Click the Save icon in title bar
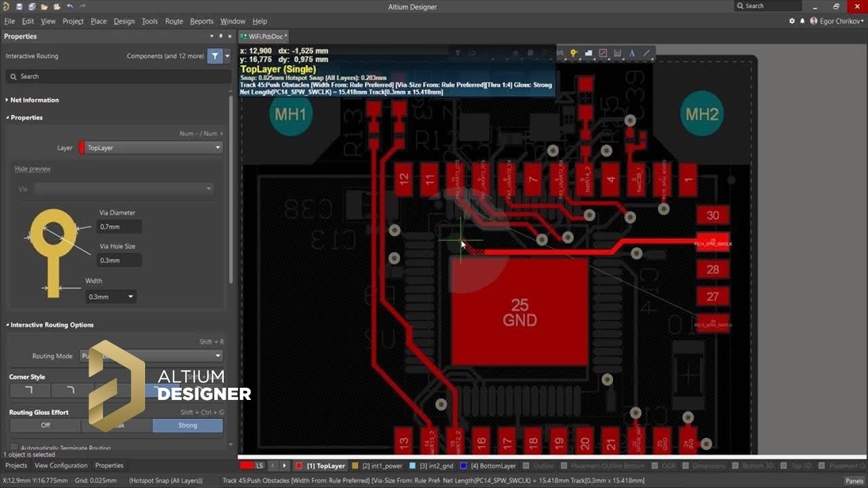This screenshot has height=488, width=868. (19, 7)
